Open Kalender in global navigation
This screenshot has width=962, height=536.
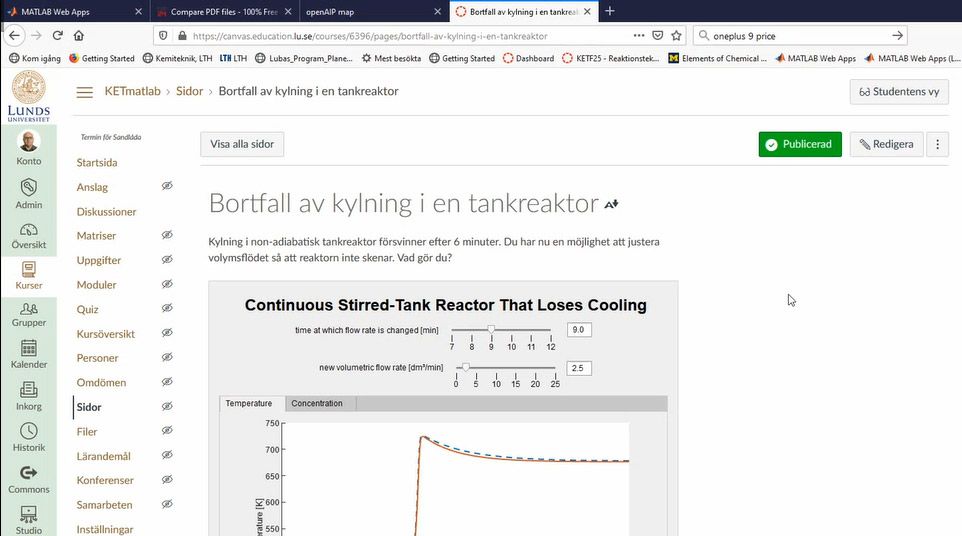point(28,349)
